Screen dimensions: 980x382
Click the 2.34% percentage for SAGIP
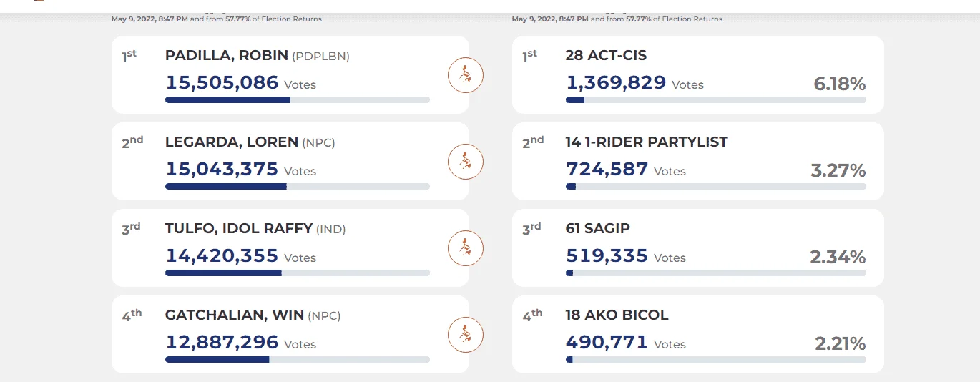click(838, 258)
